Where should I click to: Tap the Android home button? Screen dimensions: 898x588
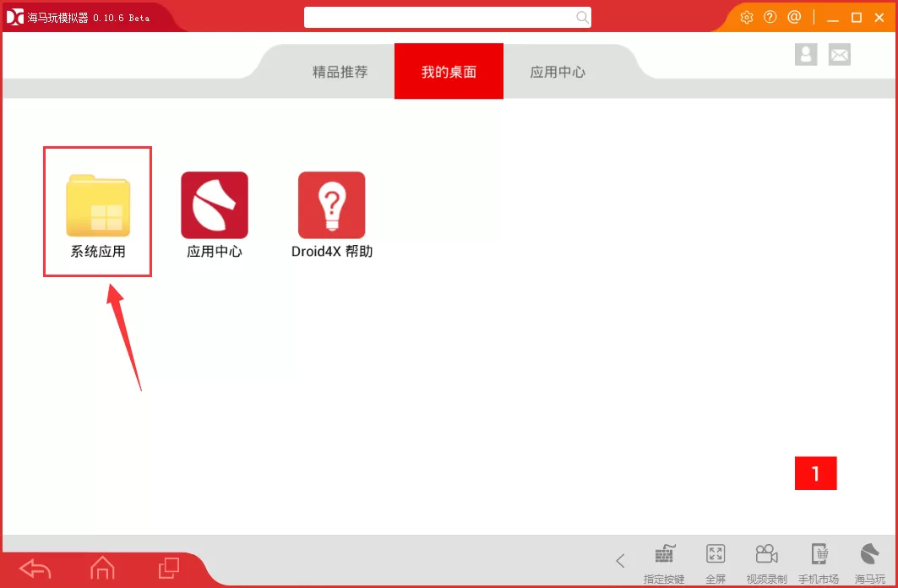[x=102, y=568]
